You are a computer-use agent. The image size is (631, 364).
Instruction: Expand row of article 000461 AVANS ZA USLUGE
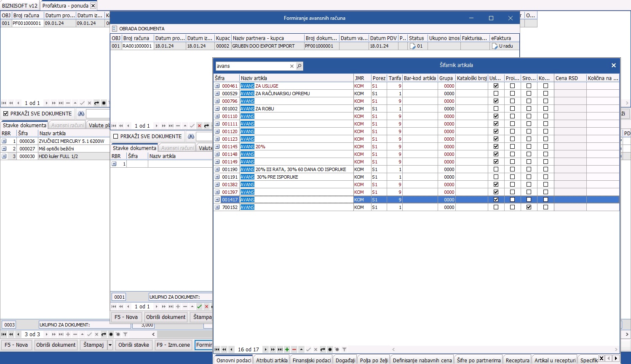217,86
